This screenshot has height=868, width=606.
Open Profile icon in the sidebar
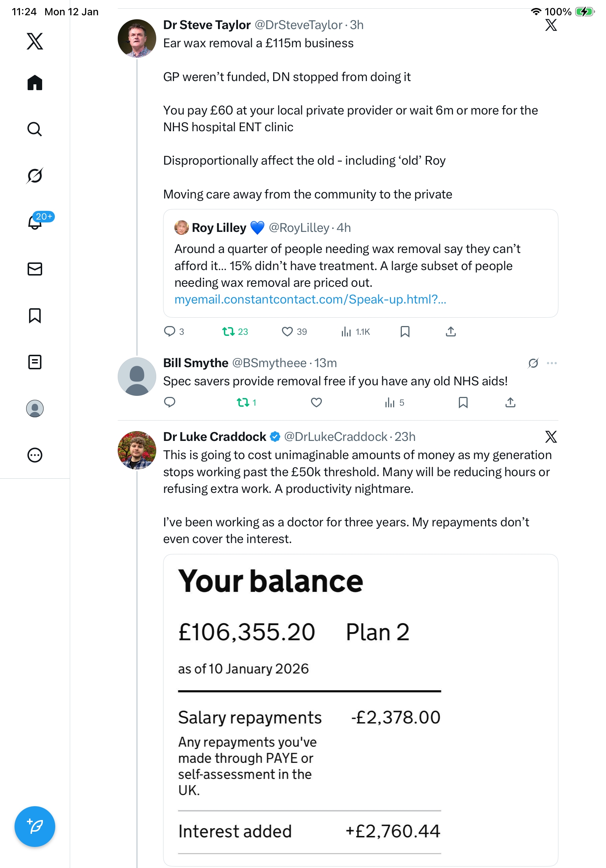pyautogui.click(x=35, y=408)
